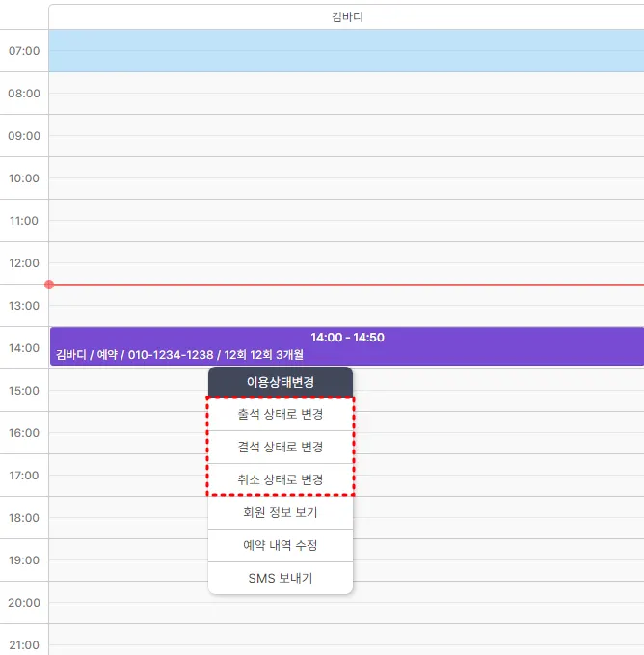Click the 14:00 time label
The width and height of the screenshot is (644, 655).
pyautogui.click(x=24, y=348)
